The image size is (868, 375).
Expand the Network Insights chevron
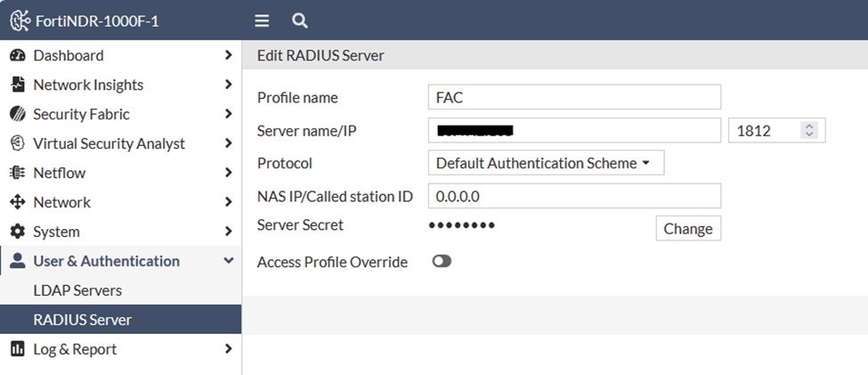coord(228,85)
